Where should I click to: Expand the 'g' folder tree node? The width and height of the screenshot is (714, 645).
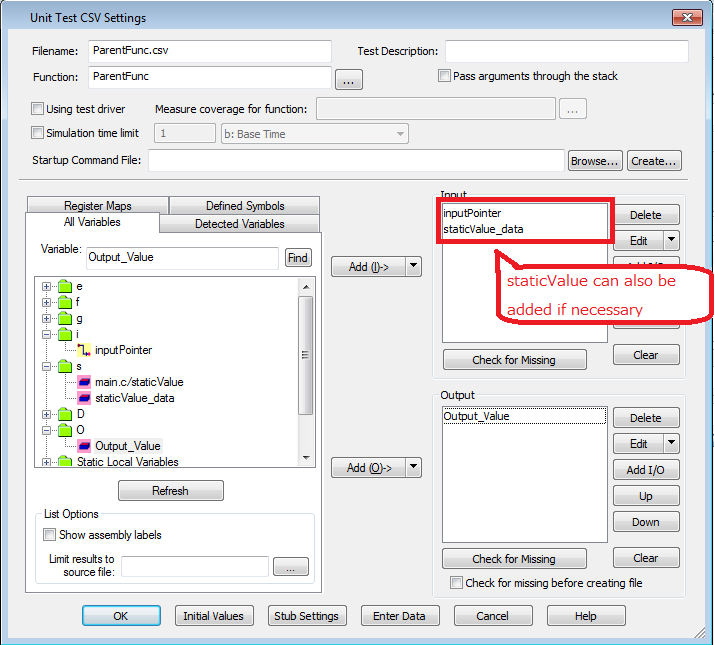(46, 319)
